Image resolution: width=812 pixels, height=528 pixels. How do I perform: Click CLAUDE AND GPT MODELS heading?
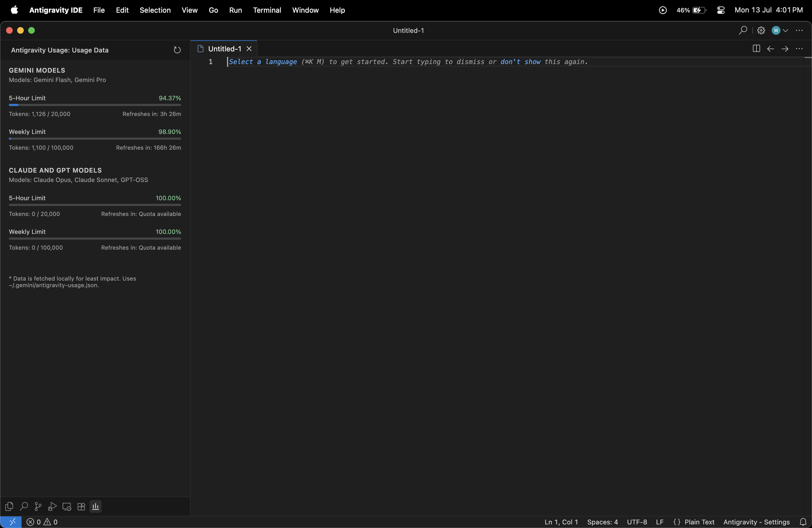[55, 170]
